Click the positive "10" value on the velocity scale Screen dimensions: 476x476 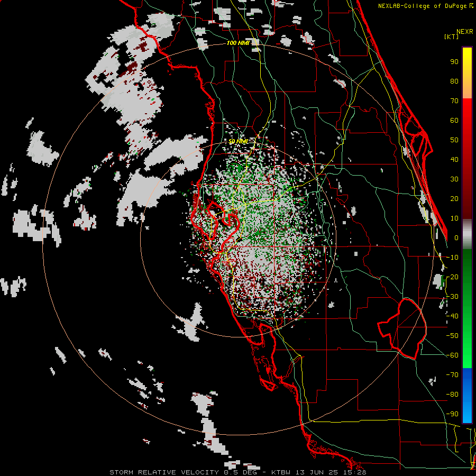pyautogui.click(x=454, y=218)
